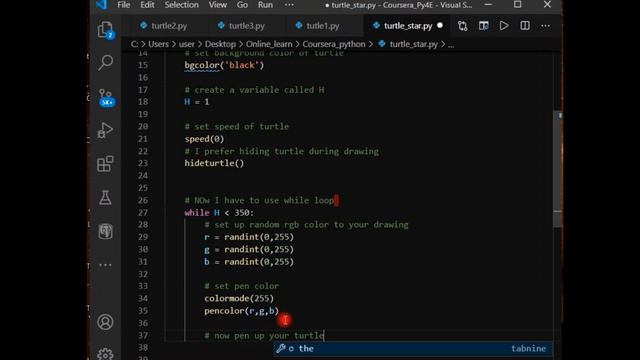
Task: Minimize the VS Code window
Action: (x=488, y=4)
